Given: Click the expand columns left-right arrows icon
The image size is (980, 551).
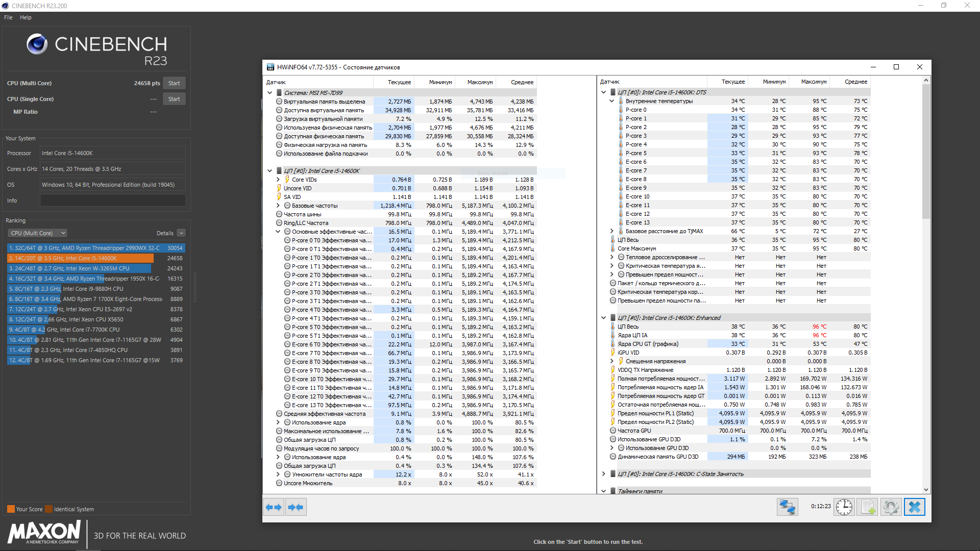Looking at the screenshot, I should pos(274,507).
